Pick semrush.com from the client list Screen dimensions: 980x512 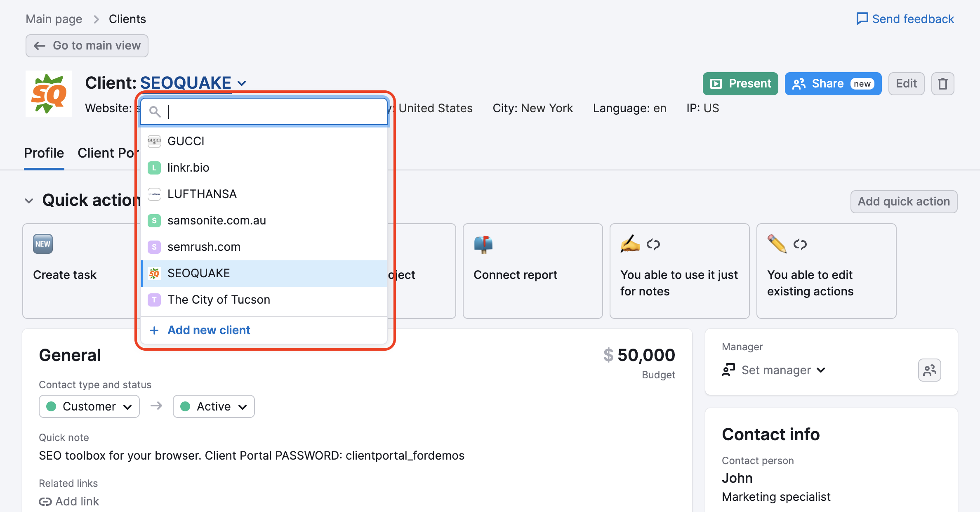pyautogui.click(x=264, y=247)
